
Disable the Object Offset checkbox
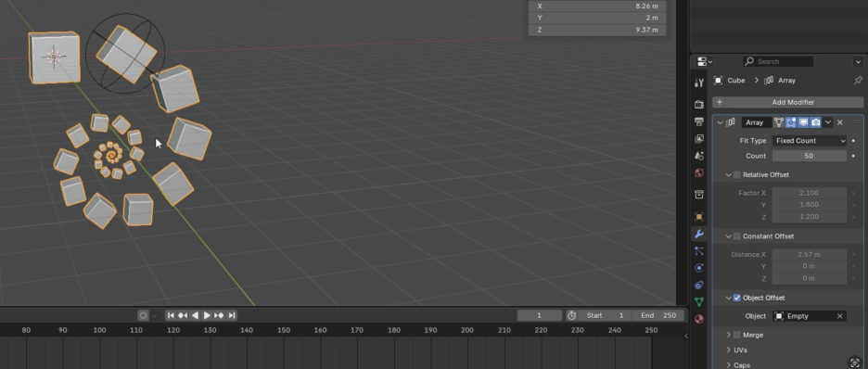[x=737, y=298]
